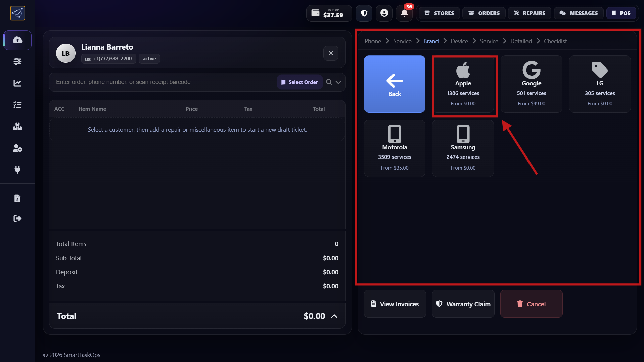This screenshot has height=362, width=644.
Task: Click the Phone breadcrumb
Action: point(373,41)
